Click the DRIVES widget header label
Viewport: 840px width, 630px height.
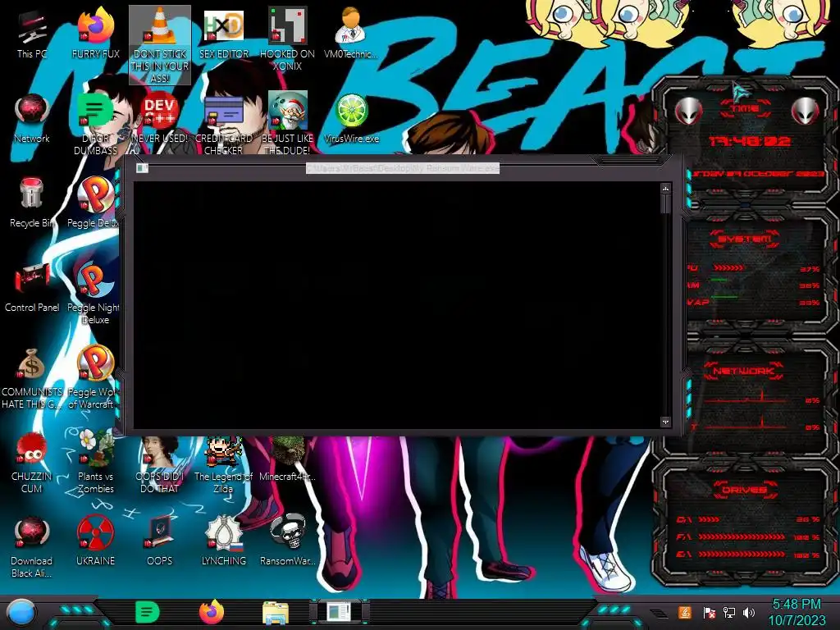(x=744, y=490)
